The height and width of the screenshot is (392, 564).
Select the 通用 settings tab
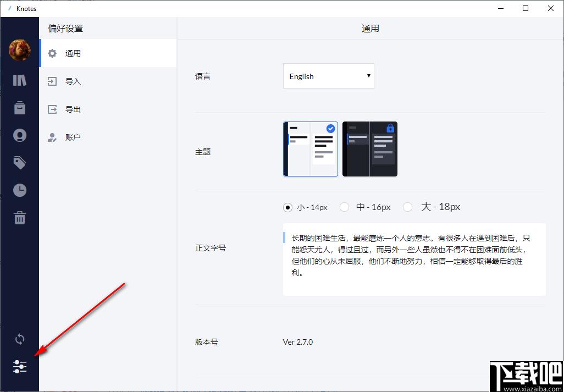(x=108, y=53)
